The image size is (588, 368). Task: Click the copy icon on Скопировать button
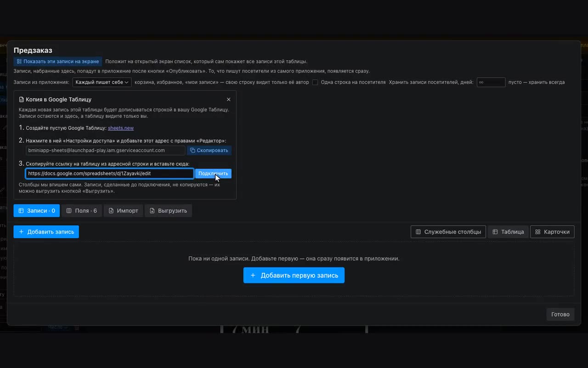(x=192, y=150)
